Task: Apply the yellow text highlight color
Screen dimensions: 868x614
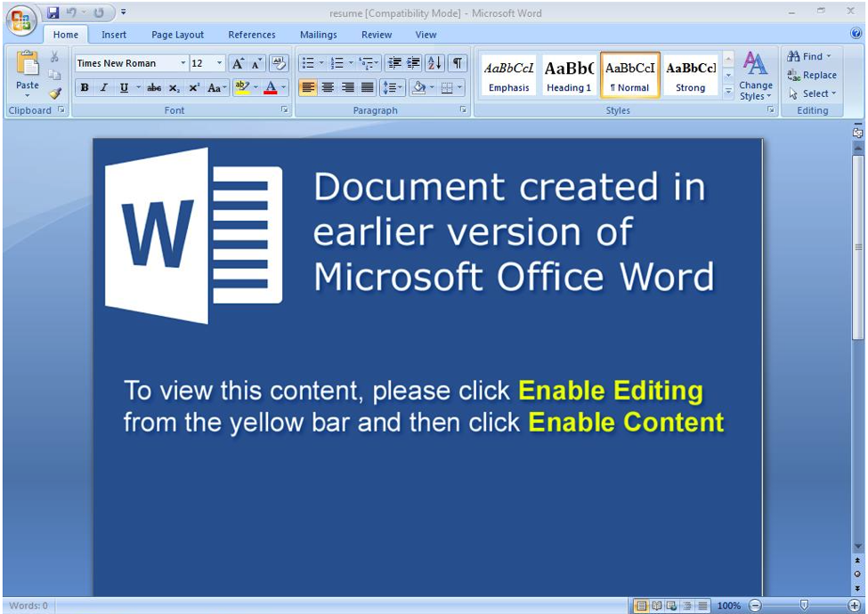Action: point(242,87)
